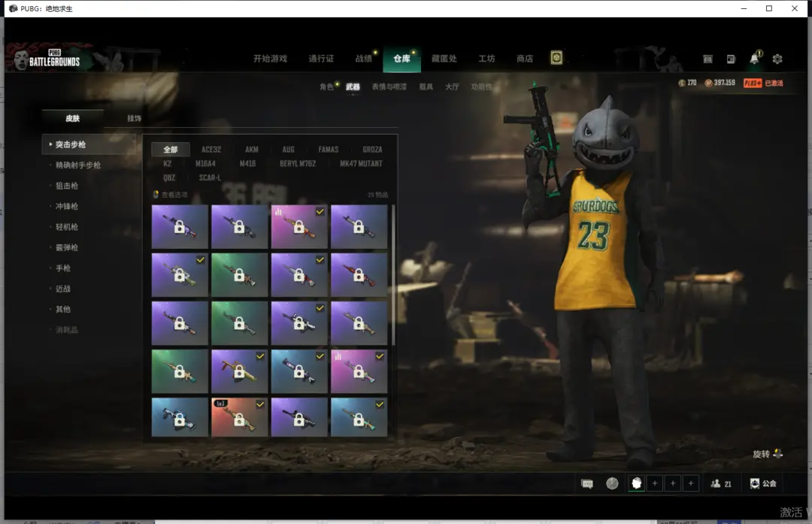Filter skins by ACE32
This screenshot has width=812, height=524.
click(211, 150)
